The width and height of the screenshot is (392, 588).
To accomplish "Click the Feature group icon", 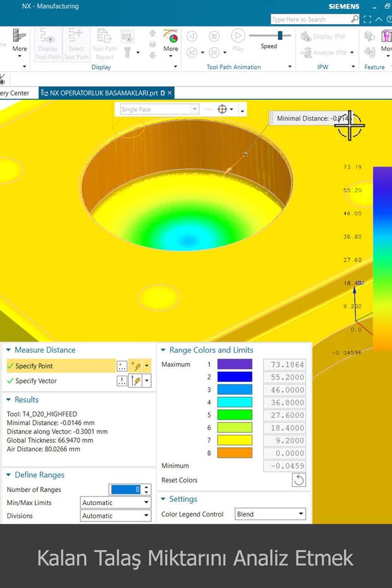I will point(369,36).
